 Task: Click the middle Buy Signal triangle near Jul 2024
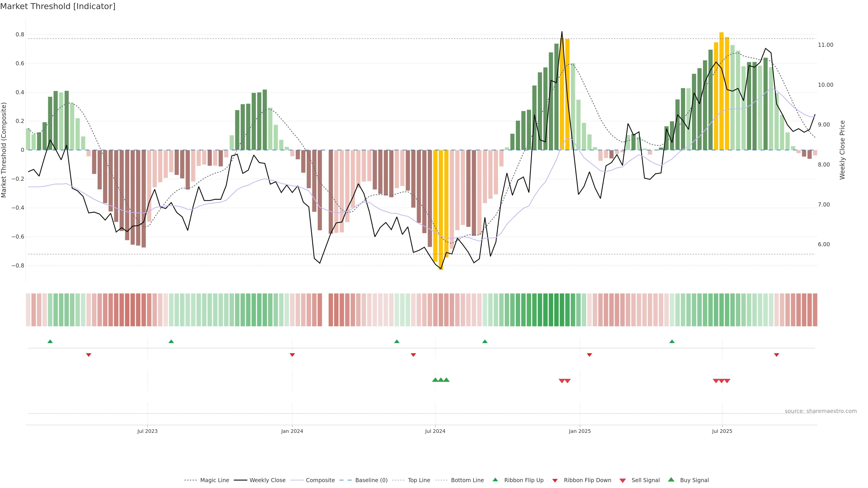(441, 380)
